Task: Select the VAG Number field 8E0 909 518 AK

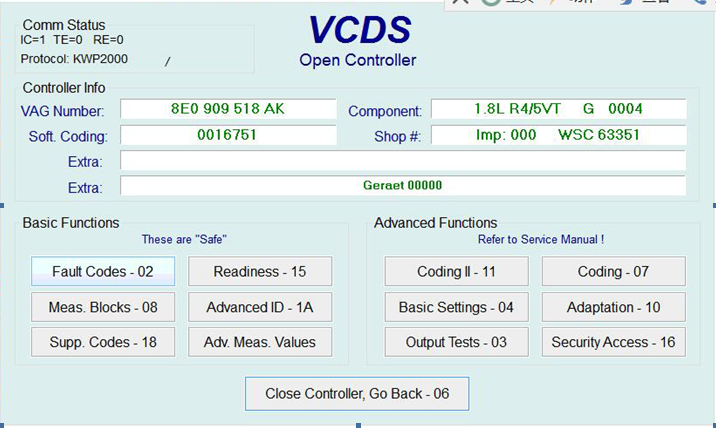Action: [228, 109]
